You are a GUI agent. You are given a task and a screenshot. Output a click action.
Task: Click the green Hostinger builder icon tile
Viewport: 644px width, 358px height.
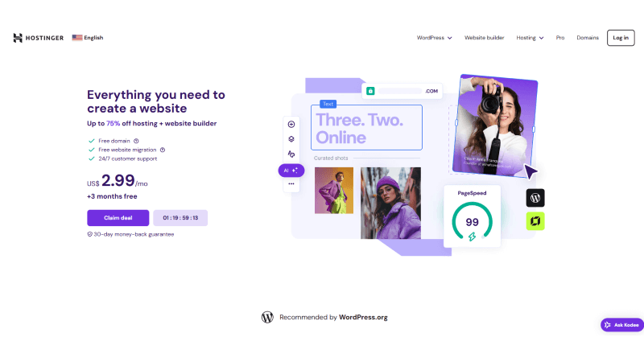(x=535, y=221)
